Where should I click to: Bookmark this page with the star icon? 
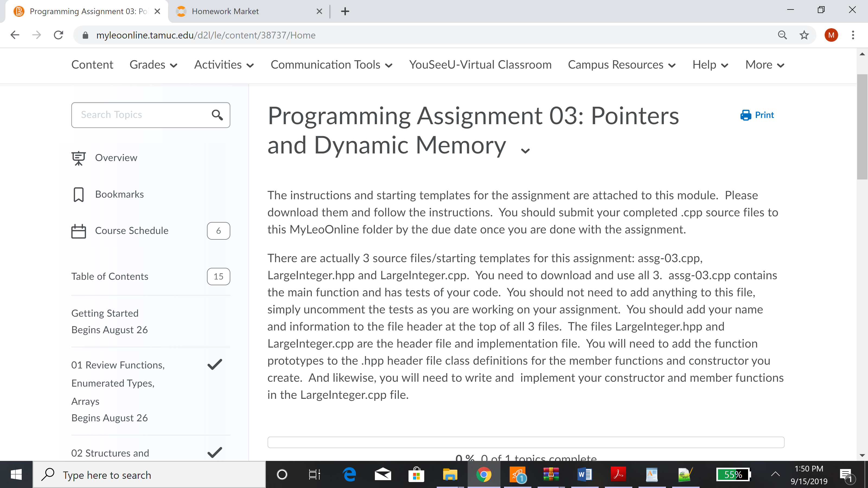pyautogui.click(x=804, y=35)
